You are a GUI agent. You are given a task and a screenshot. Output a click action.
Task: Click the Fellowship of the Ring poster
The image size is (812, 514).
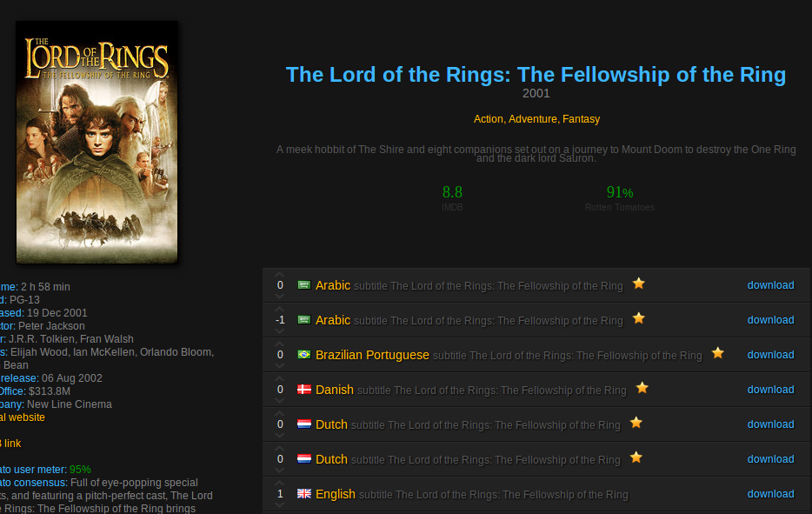(97, 142)
